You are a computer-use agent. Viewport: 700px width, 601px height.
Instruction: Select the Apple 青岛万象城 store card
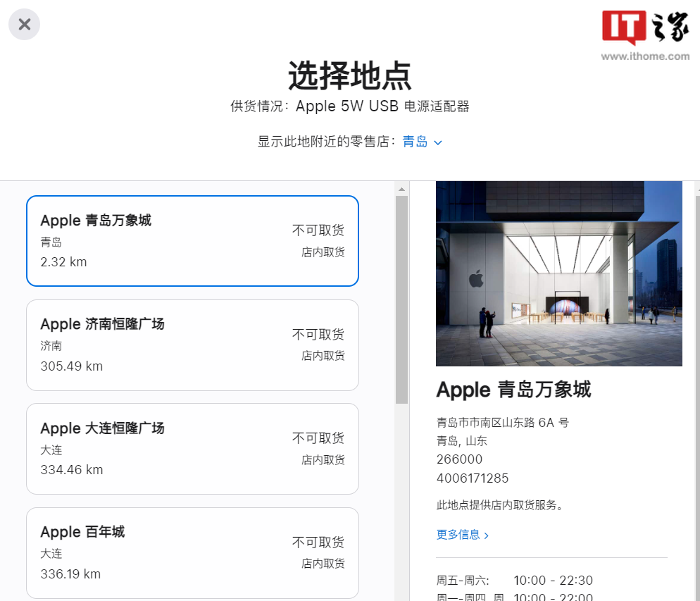point(192,241)
